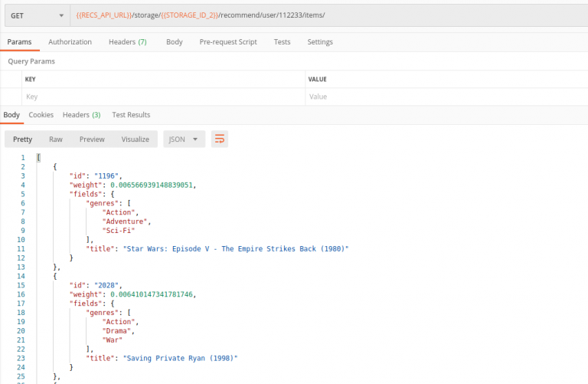Open the Cookies response tab
The image size is (588, 384).
point(41,115)
